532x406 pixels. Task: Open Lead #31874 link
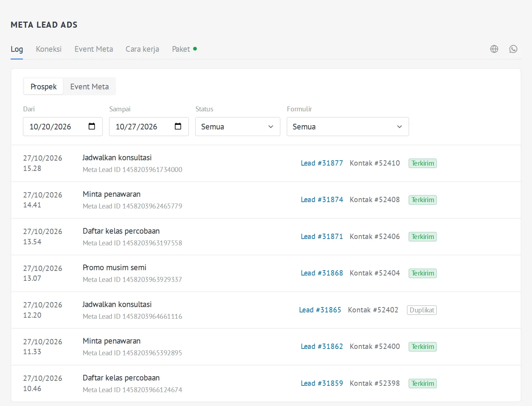[322, 200]
